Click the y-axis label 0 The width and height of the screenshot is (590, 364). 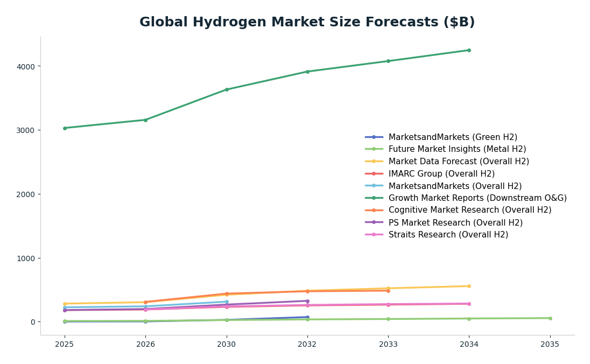coord(33,322)
